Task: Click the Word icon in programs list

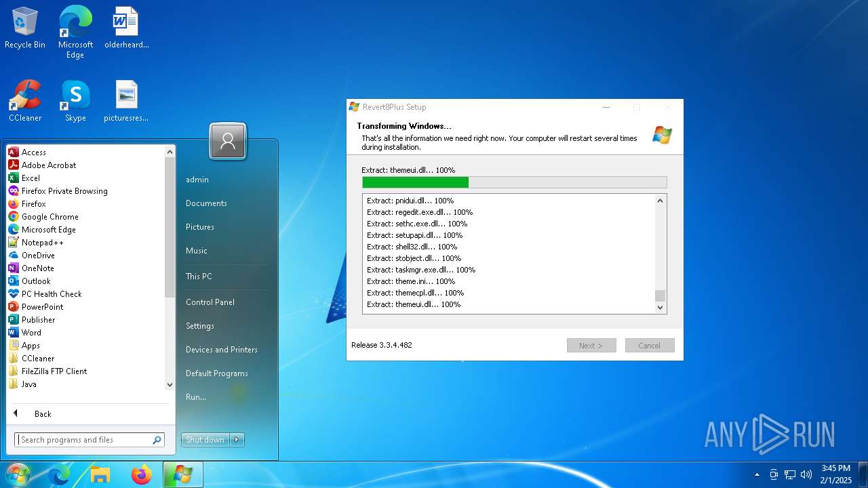Action: pos(14,333)
